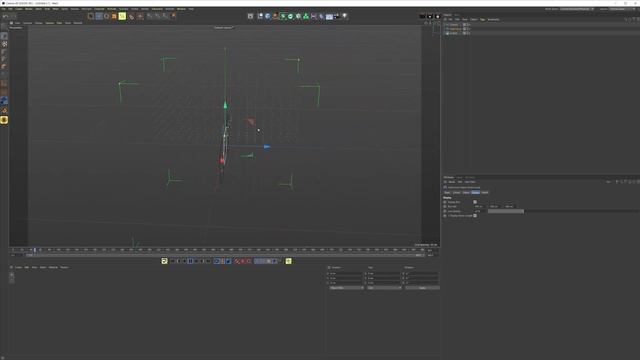This screenshot has height=360, width=640.
Task: Select the Move tool
Action: (x=99, y=16)
